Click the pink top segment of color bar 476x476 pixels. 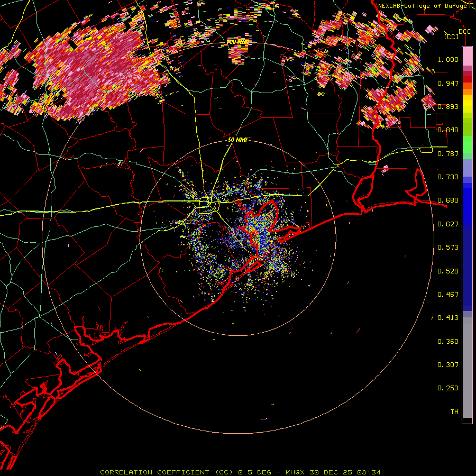[467, 57]
